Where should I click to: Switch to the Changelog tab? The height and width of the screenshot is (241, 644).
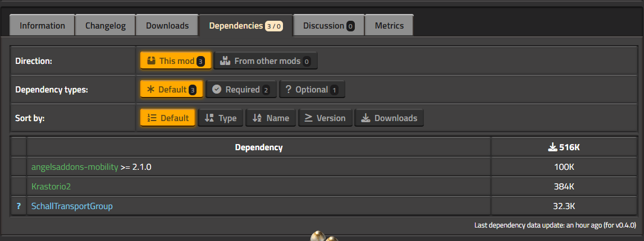(x=106, y=25)
